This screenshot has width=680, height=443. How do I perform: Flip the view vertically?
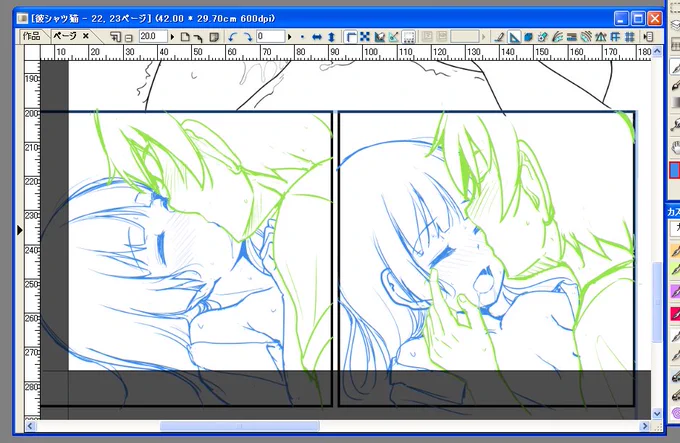pyautogui.click(x=331, y=37)
